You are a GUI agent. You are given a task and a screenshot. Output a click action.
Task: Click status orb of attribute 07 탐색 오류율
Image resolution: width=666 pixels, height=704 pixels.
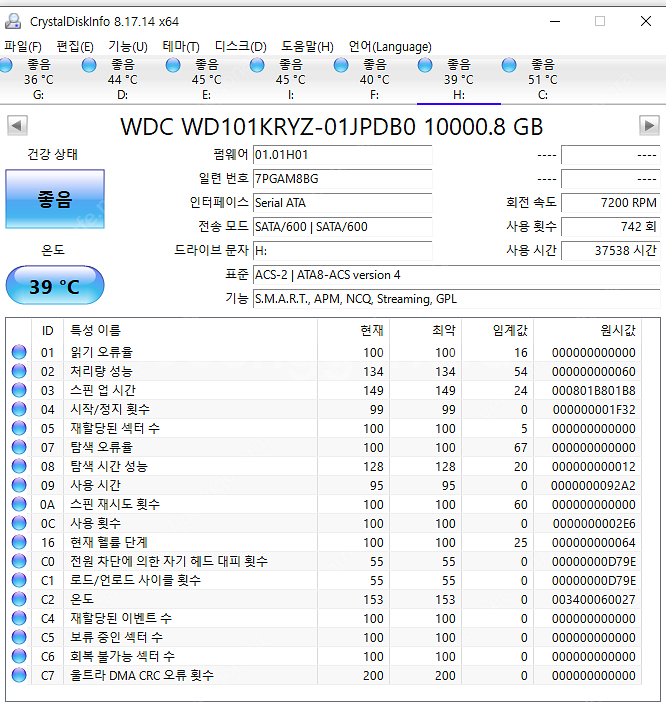pos(19,447)
